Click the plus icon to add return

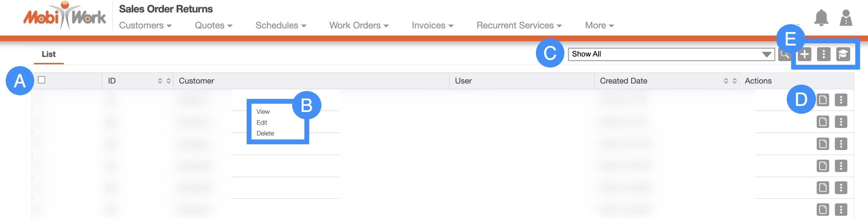[x=804, y=54]
